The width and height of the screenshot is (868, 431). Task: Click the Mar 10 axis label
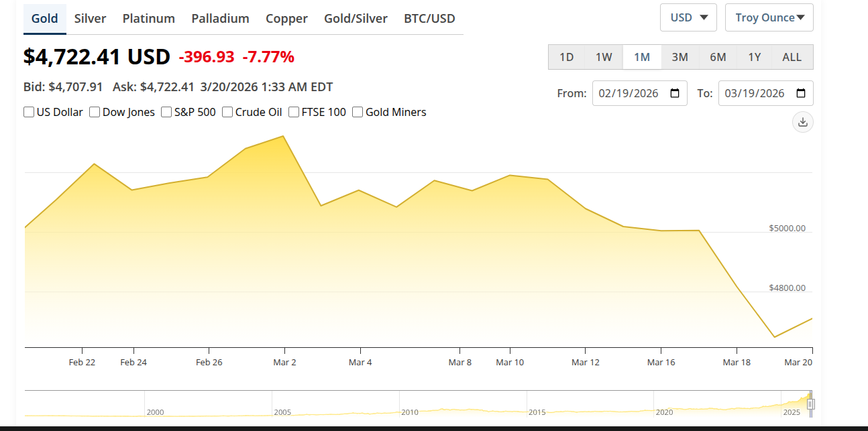(510, 362)
